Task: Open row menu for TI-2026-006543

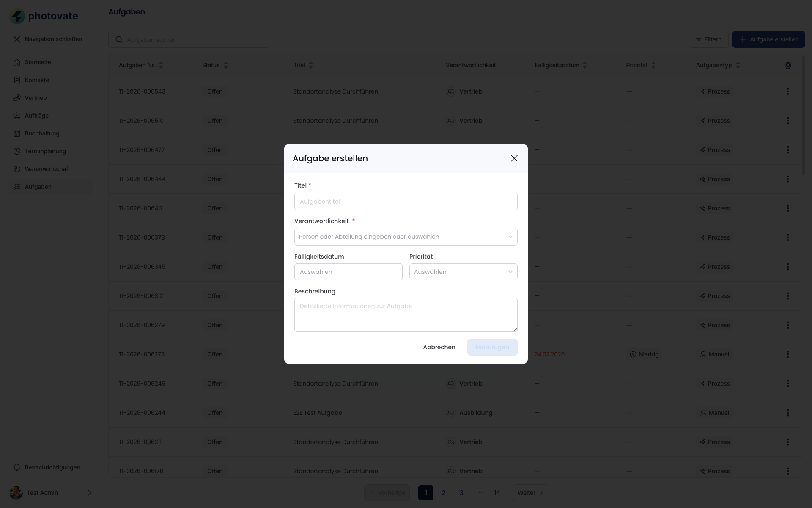Action: [x=787, y=91]
